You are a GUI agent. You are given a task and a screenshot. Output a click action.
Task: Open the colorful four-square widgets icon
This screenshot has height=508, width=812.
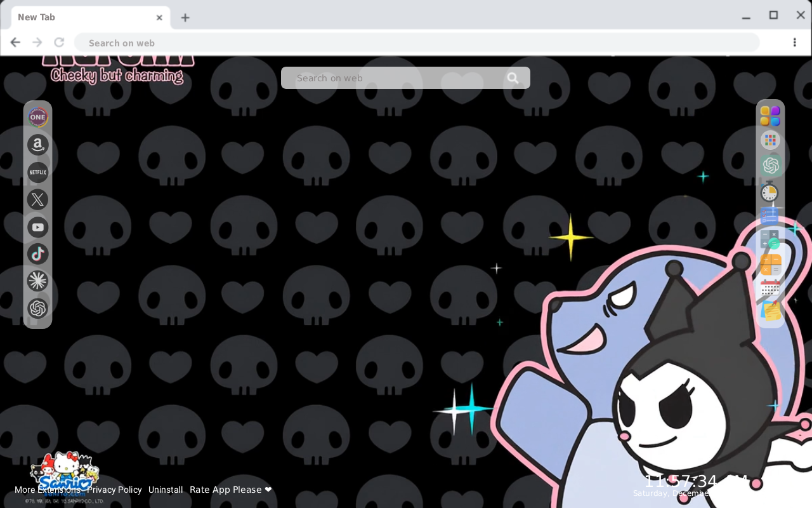point(770,116)
